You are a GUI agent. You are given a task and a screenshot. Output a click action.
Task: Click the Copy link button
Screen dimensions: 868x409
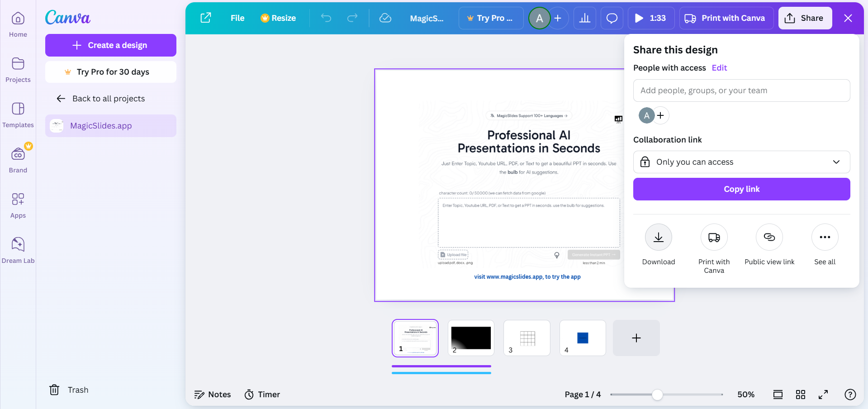tap(742, 189)
